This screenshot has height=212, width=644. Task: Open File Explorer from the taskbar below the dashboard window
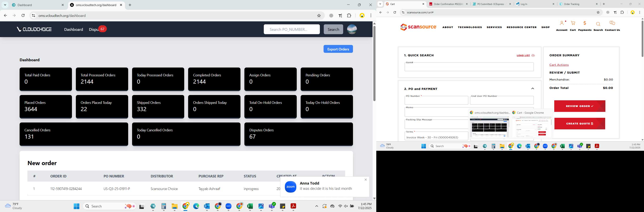174,206
